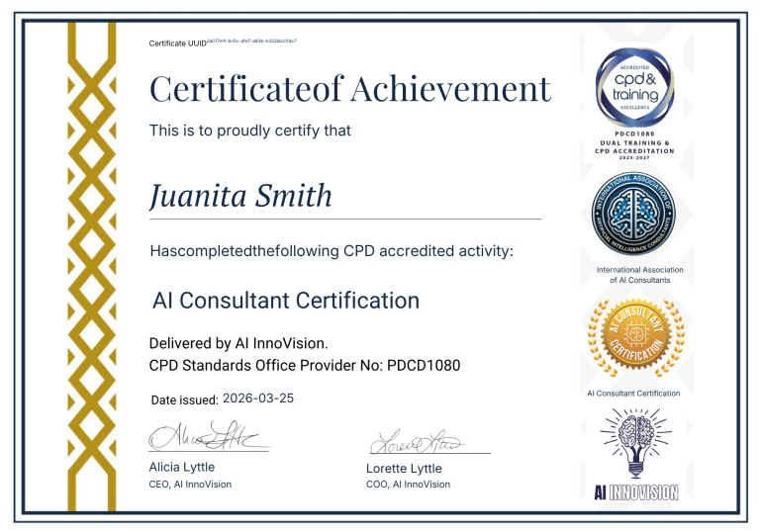Screen dimensions: 760x532
Task: Click the 'COO, AI InnoVision' title
Action: [408, 485]
